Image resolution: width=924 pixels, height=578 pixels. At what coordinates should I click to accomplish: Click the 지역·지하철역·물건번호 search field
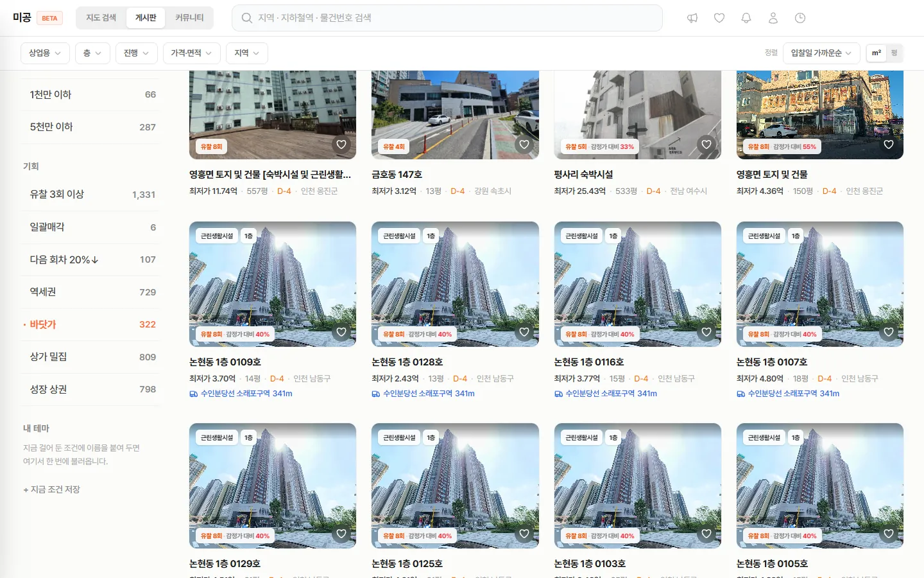[x=447, y=18]
